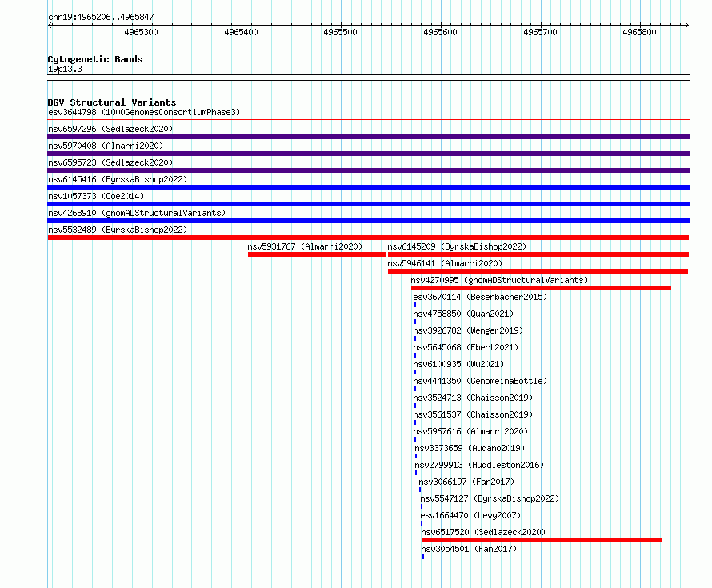Viewport: 712px width, 588px height.
Task: Click nsv3926782 Wenger2019 label
Action: [468, 330]
